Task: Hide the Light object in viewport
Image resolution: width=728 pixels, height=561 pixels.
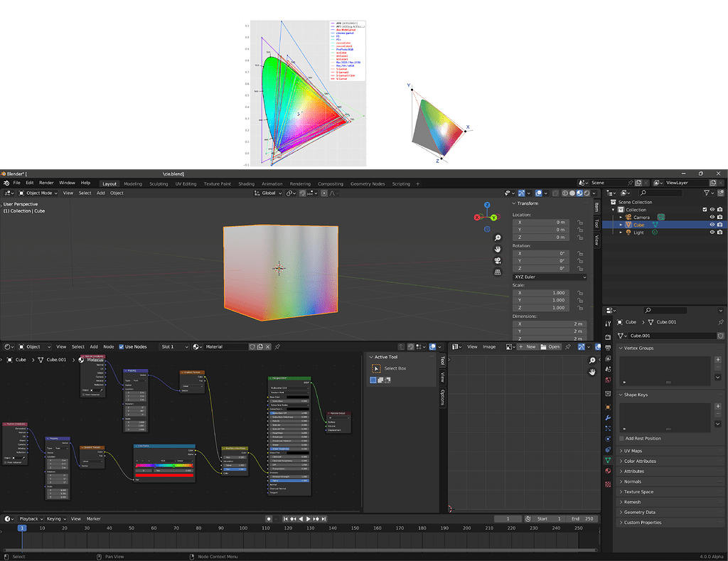Action: tap(712, 233)
